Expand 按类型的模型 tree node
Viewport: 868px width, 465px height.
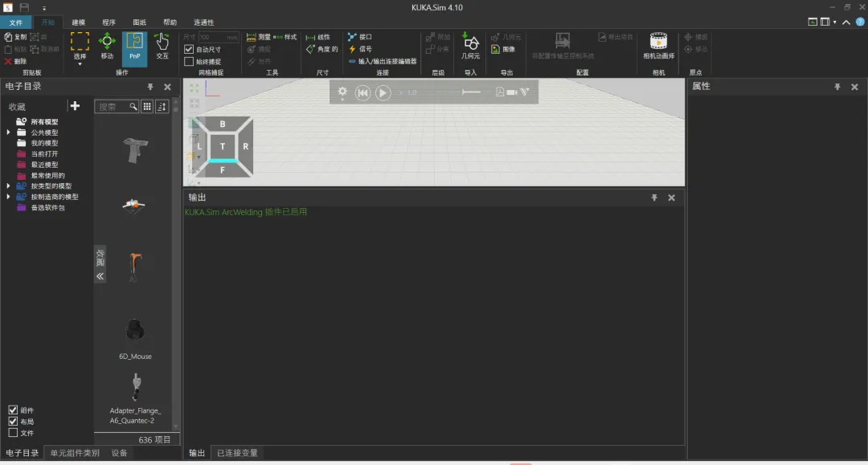(x=8, y=186)
